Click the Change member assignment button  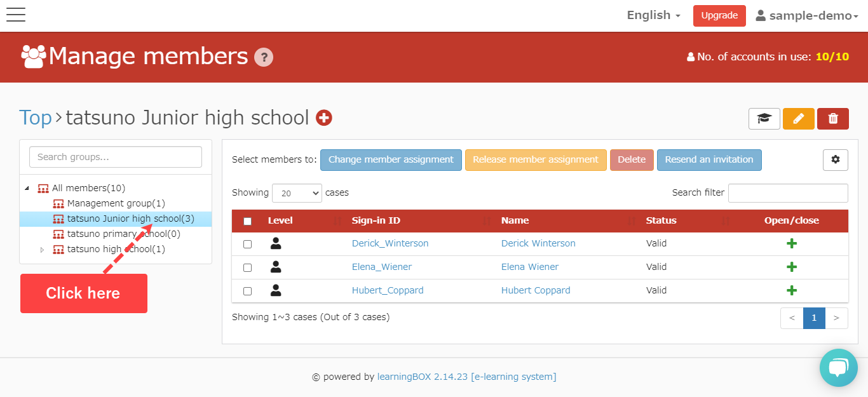(391, 160)
